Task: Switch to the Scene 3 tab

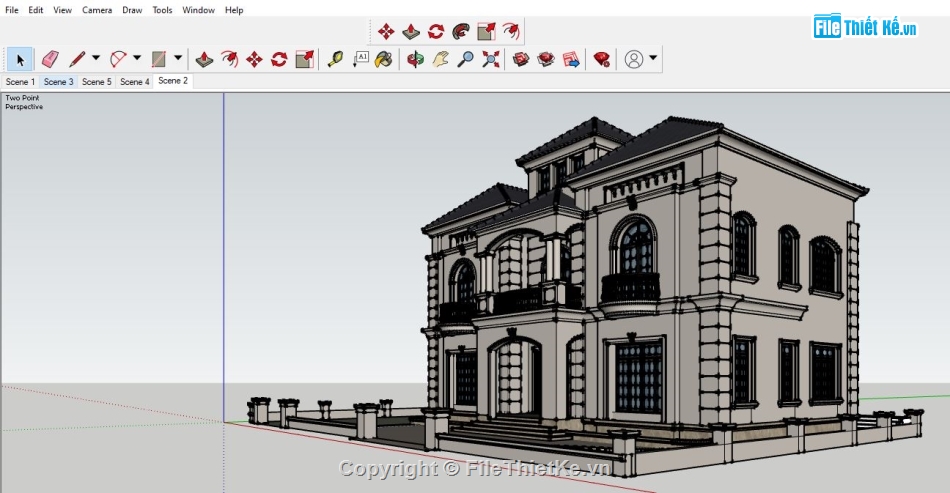Action: click(x=58, y=82)
